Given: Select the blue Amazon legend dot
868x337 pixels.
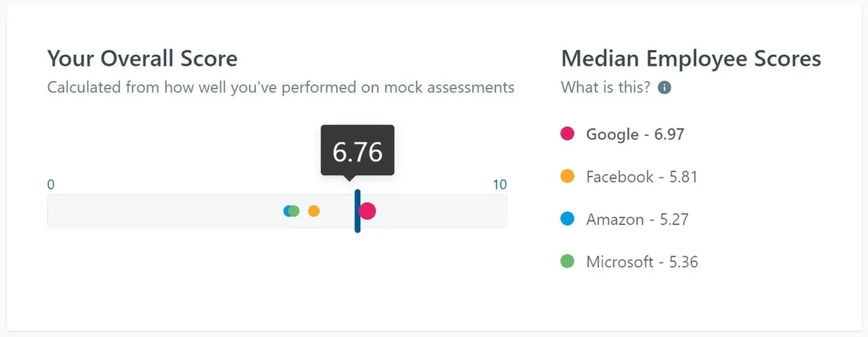Looking at the screenshot, I should point(568,219).
